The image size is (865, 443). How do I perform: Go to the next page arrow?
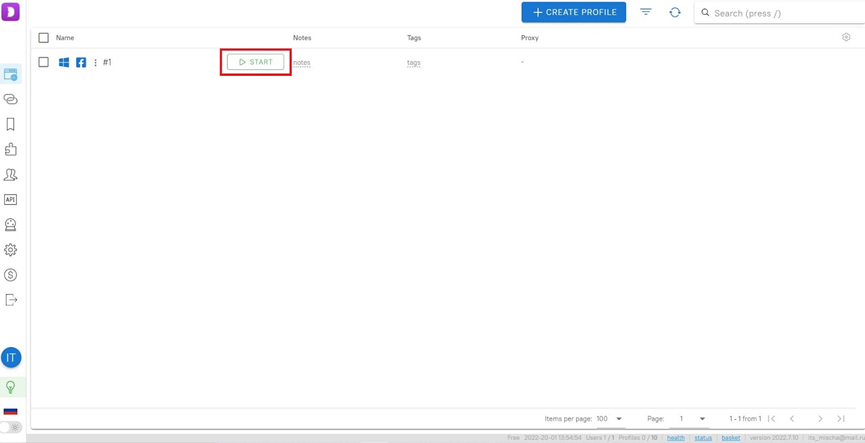pyautogui.click(x=820, y=419)
